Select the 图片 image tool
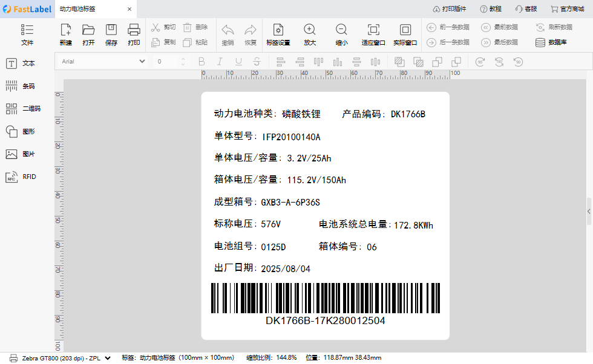The image size is (593, 364). pos(21,154)
